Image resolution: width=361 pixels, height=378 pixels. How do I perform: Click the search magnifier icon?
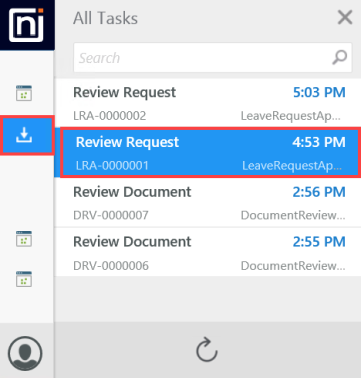(x=340, y=58)
